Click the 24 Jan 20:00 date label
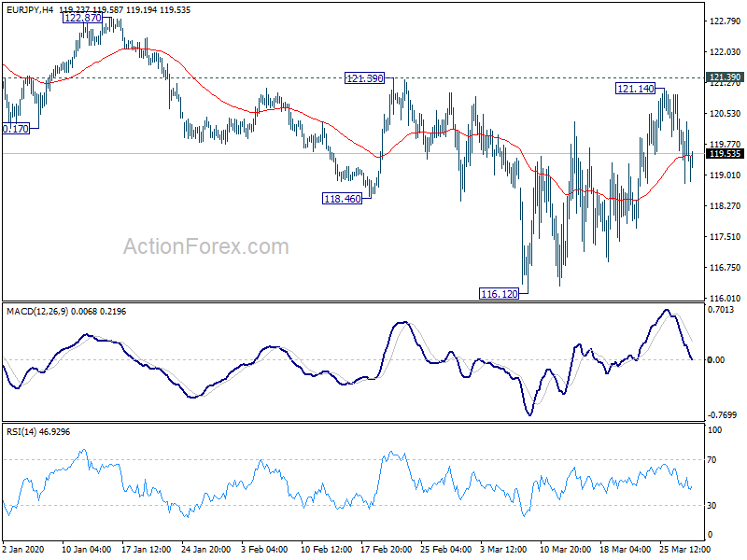The image size is (747, 560). coord(206,549)
